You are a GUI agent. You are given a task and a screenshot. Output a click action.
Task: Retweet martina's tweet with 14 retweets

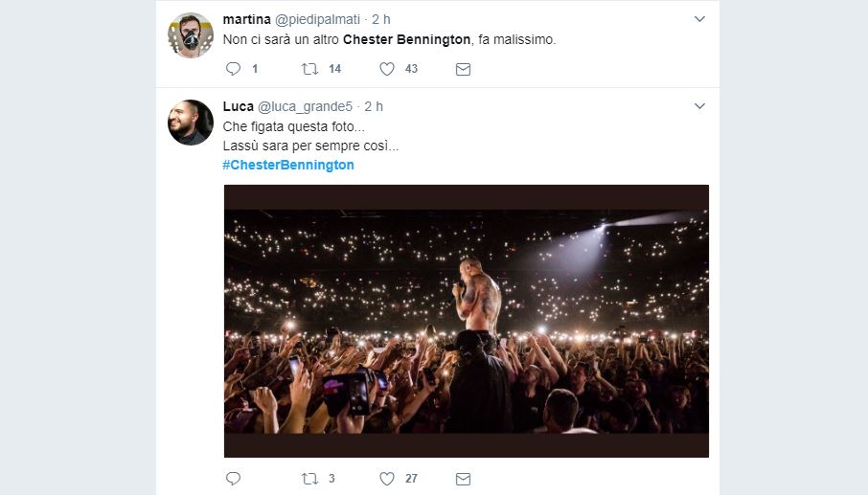point(309,69)
